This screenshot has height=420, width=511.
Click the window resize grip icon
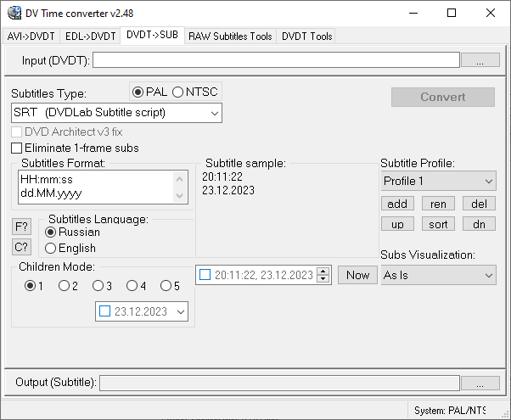click(x=505, y=413)
